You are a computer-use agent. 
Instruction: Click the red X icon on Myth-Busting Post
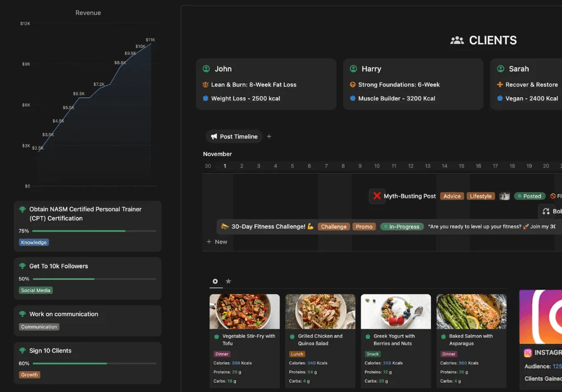(x=377, y=196)
